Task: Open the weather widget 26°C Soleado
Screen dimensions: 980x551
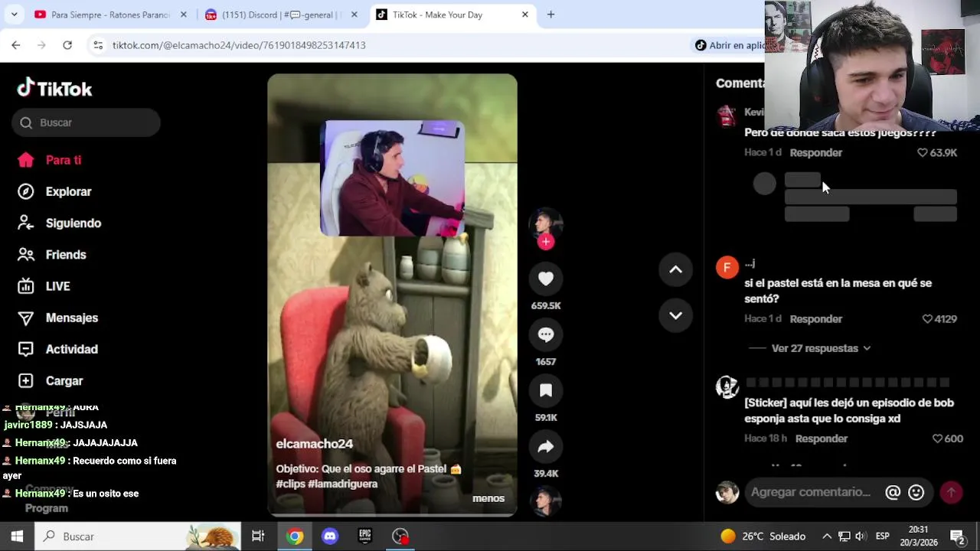Action: [x=763, y=536]
